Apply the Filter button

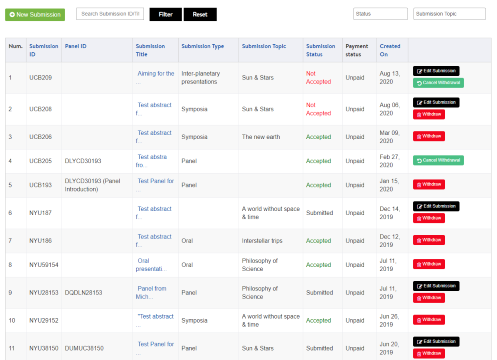(x=166, y=15)
